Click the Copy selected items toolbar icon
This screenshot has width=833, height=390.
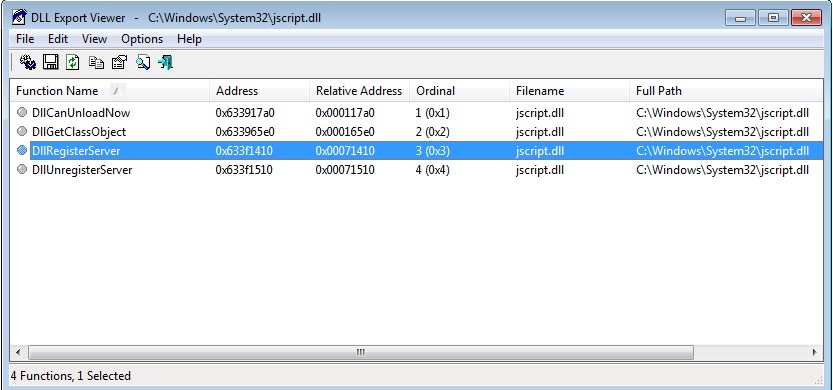click(96, 62)
